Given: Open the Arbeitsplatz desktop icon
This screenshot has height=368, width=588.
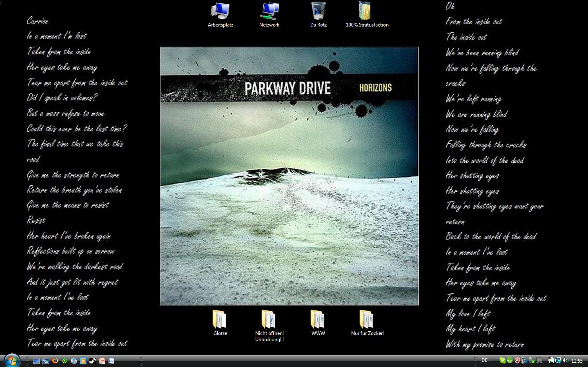Looking at the screenshot, I should [x=220, y=15].
